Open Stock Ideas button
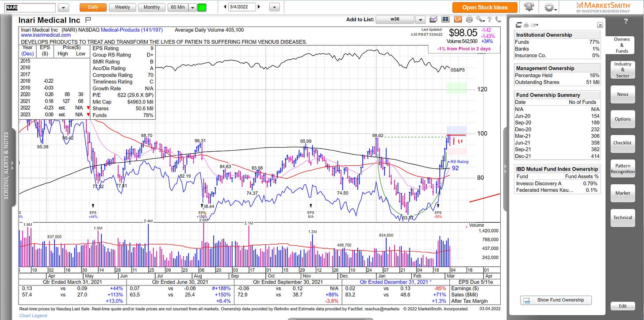This screenshot has width=644, height=320. [485, 7]
